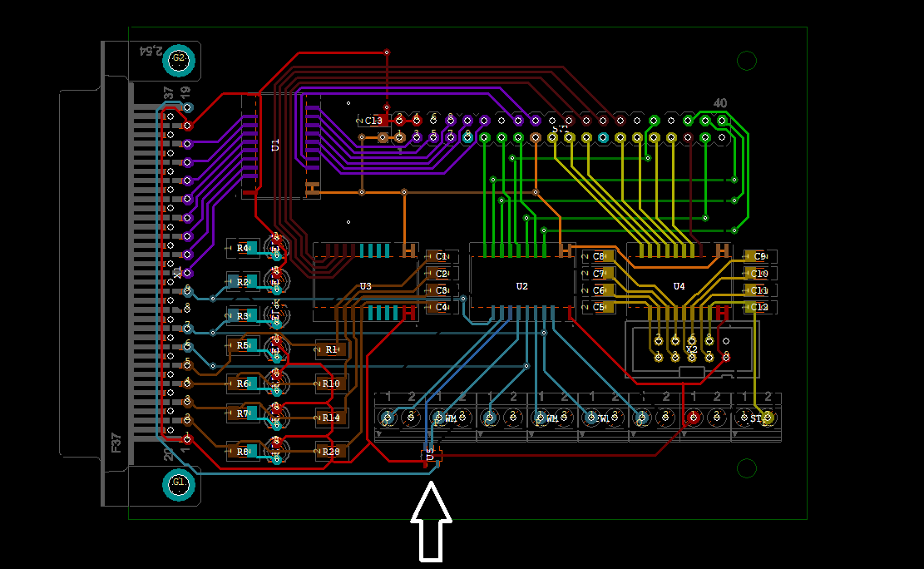Select the X2 header connector
This screenshot has width=924, height=569.
point(692,349)
